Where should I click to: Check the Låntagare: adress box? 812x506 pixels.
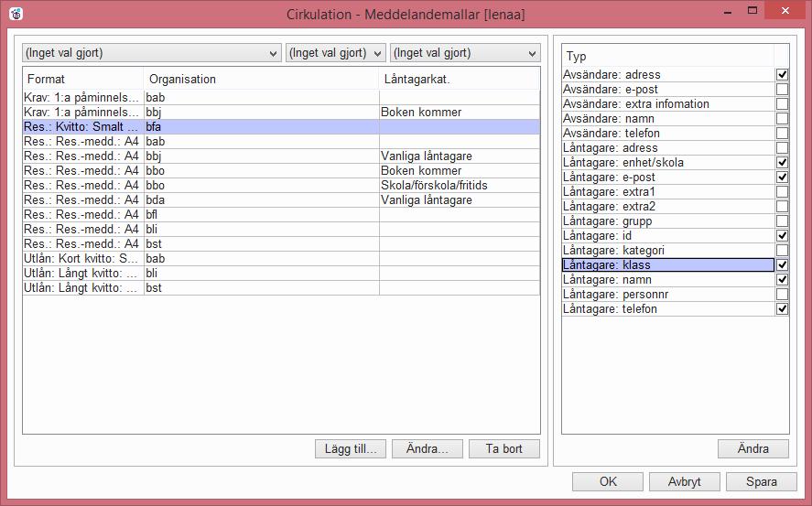tap(782, 148)
